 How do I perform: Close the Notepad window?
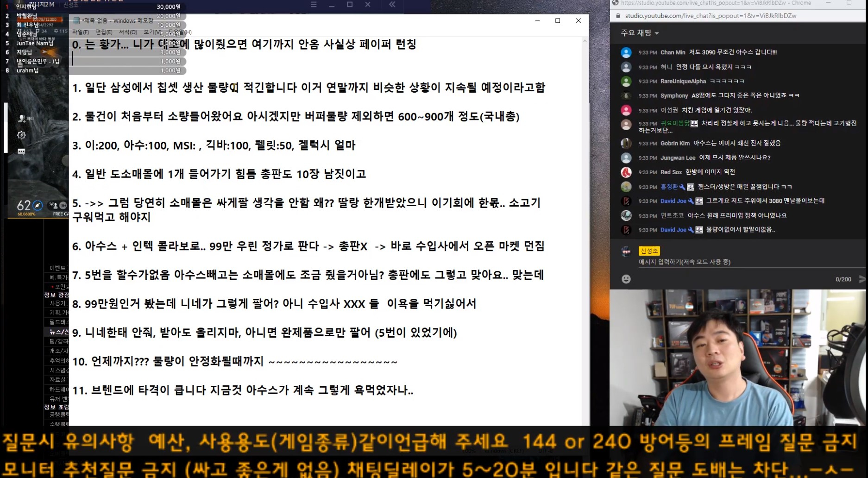click(x=578, y=21)
